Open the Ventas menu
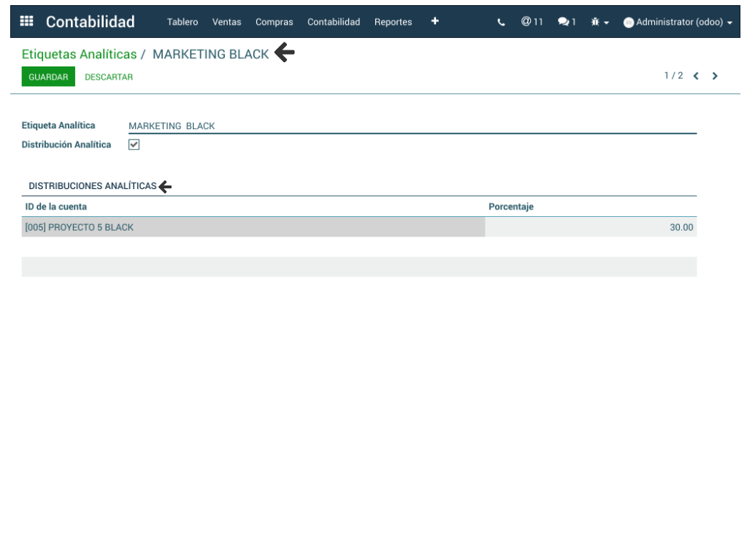Image resolution: width=747 pixels, height=560 pixels. coord(226,22)
